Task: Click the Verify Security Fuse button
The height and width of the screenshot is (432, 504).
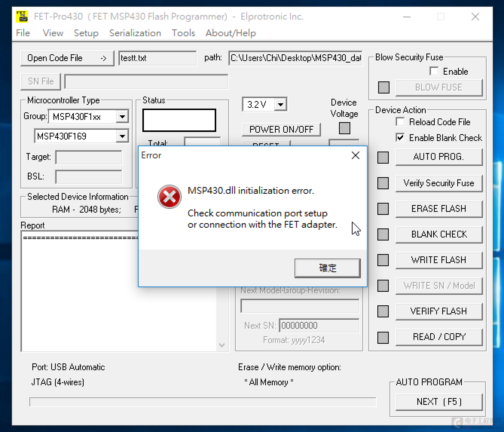Action: (439, 183)
